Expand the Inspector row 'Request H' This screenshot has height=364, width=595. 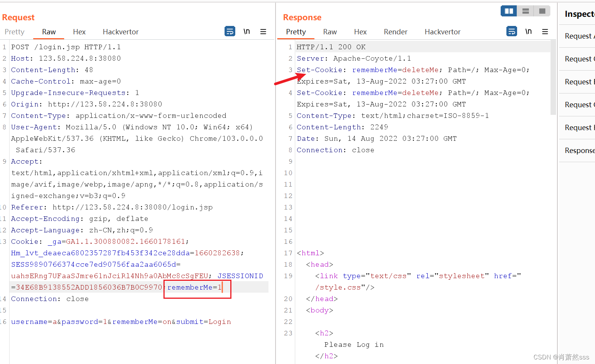tap(577, 128)
